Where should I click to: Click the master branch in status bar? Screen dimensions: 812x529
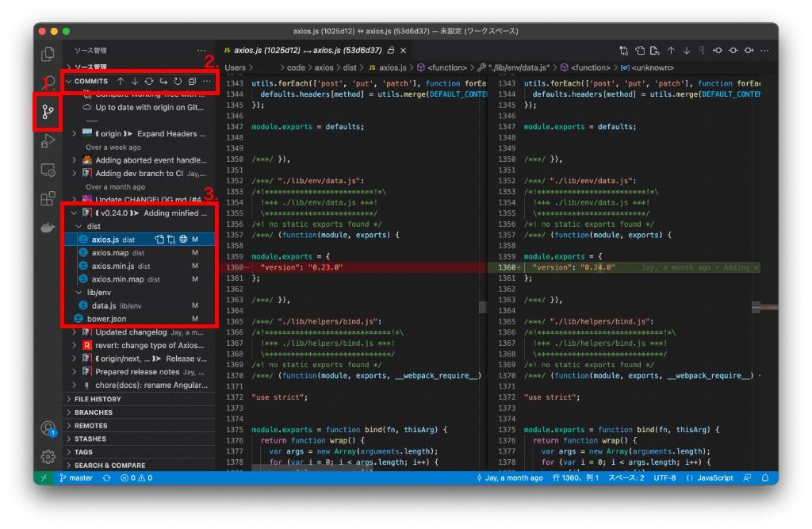pos(76,478)
